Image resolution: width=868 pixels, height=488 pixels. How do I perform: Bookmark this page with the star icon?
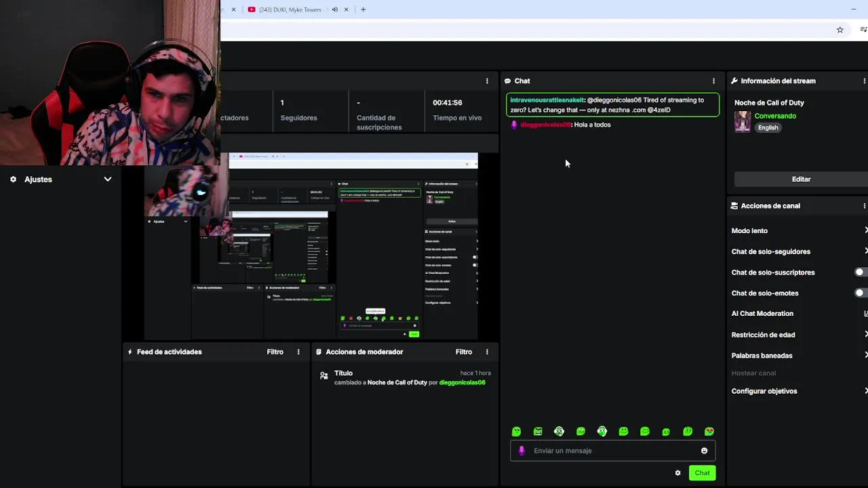[840, 30]
